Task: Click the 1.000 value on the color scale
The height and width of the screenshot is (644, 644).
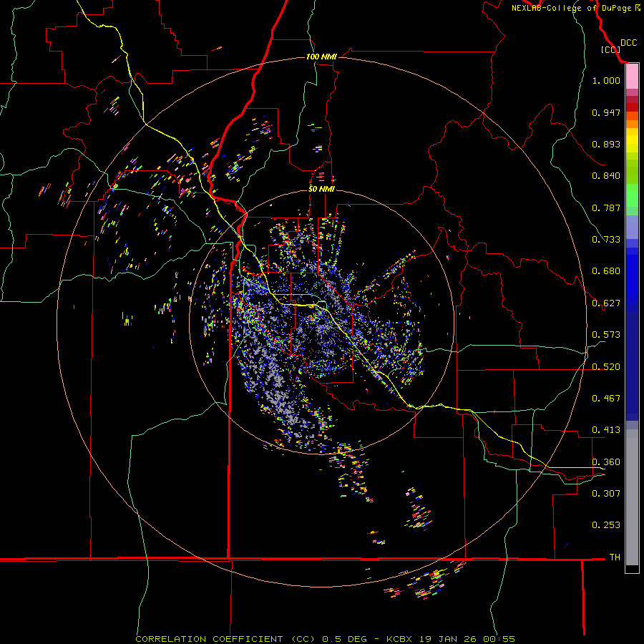Action: [606, 80]
